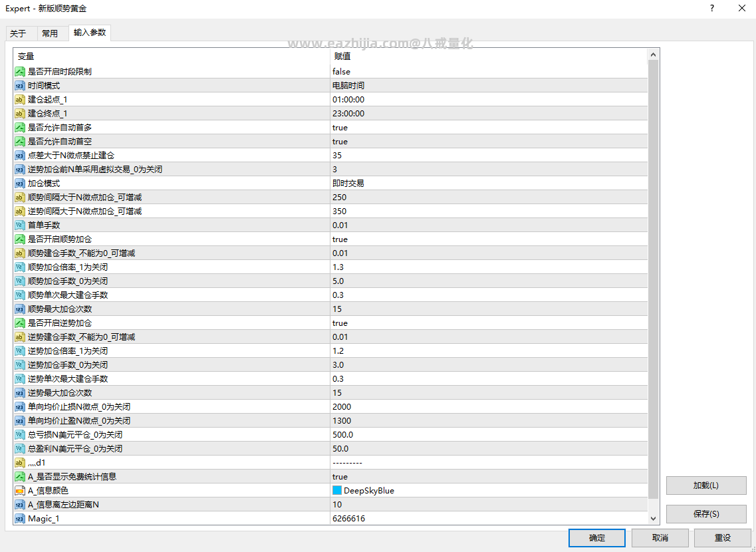Click the double icon beside 逆势加仓倍率_1为关闭

(20, 351)
